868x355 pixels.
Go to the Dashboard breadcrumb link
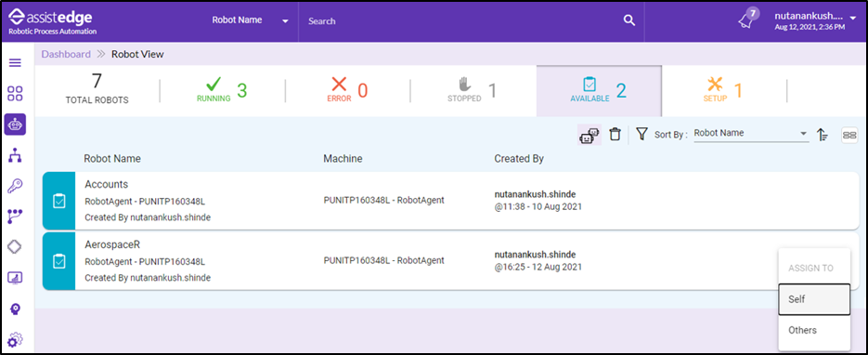[66, 54]
